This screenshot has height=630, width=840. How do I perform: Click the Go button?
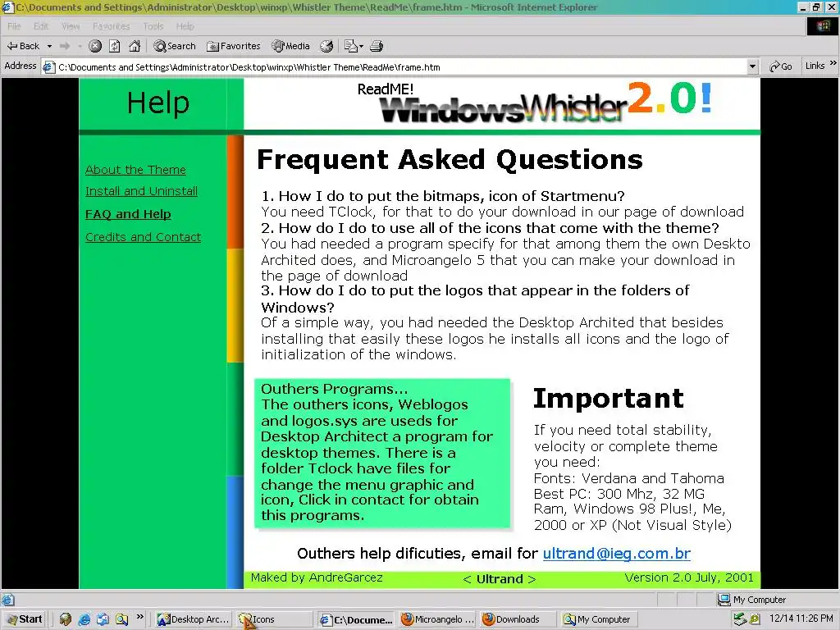[781, 66]
